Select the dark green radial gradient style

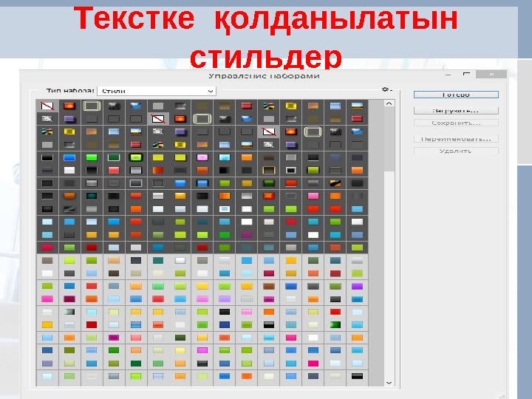point(335,324)
